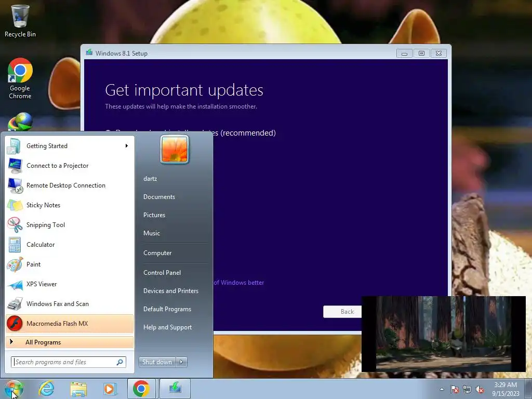Open Documents from Start menu
Viewport: 532px width, 399px height.
point(159,197)
